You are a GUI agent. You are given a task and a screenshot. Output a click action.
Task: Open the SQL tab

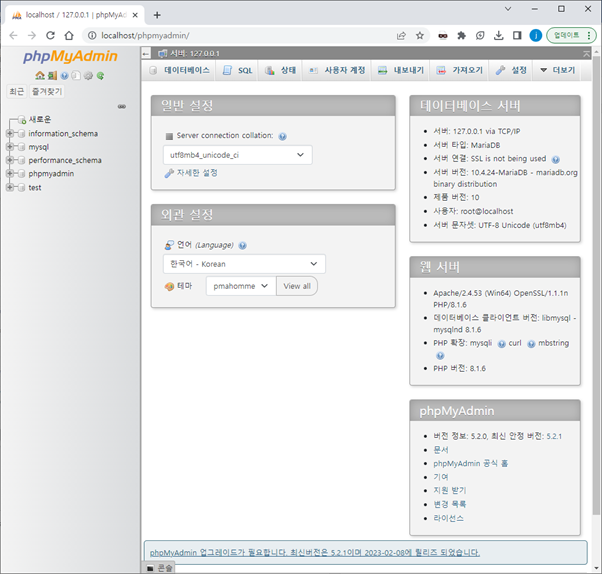pos(238,70)
